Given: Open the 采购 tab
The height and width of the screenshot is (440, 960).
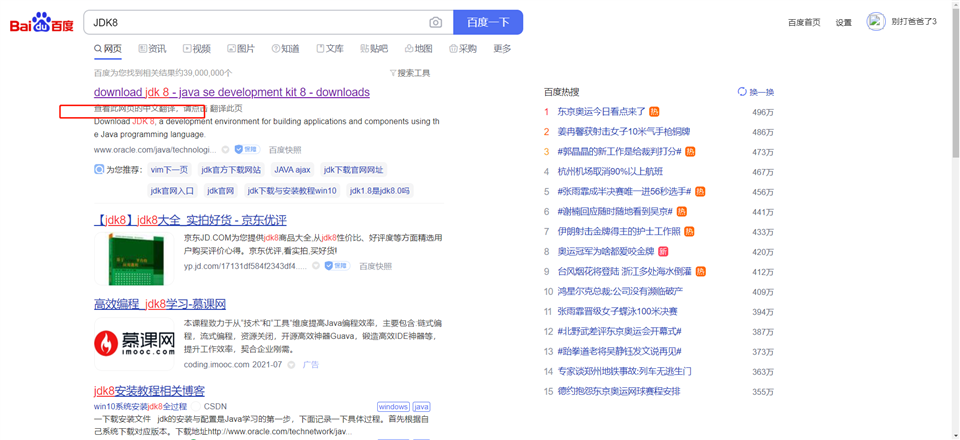Looking at the screenshot, I should pyautogui.click(x=463, y=49).
